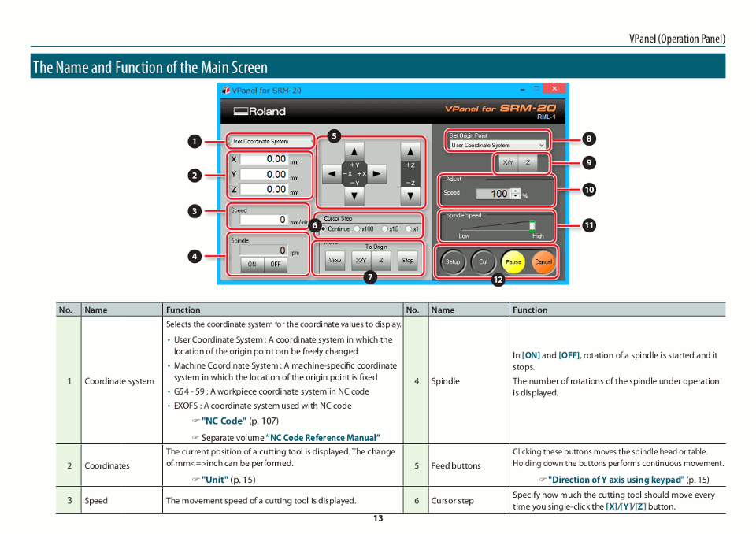Screen dimensions: 756x534
Task: Move to X/Y origin in To Origin
Action: [361, 261]
